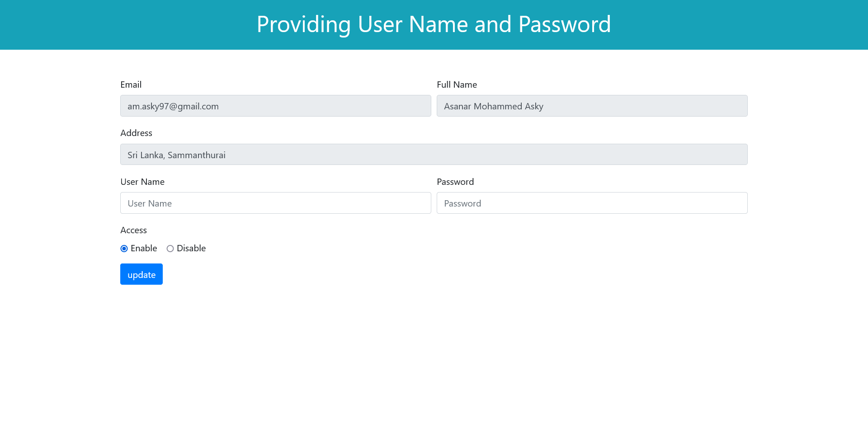Click the Password label text
This screenshot has width=868, height=423.
[x=455, y=182]
